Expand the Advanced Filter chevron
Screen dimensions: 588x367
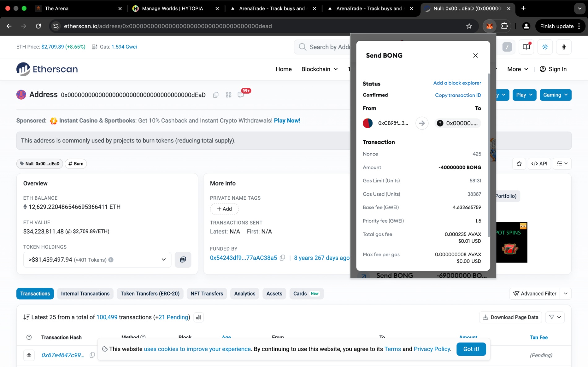(x=565, y=294)
